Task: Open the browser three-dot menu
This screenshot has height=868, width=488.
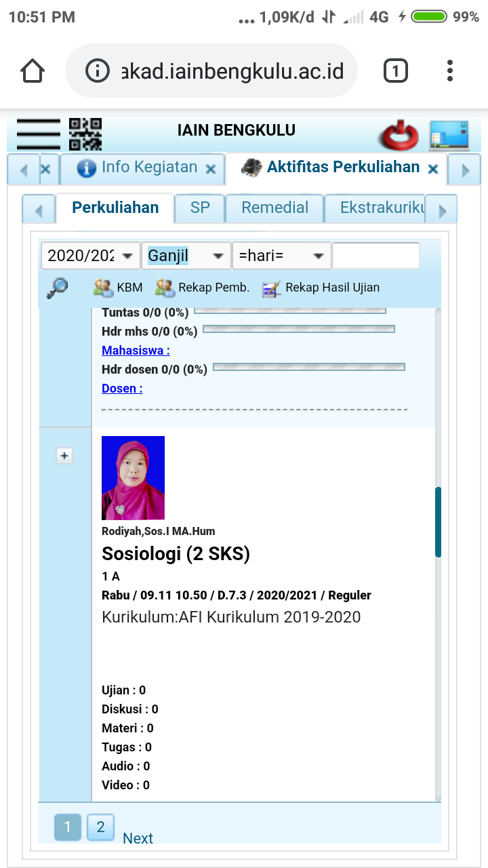Action: click(450, 71)
